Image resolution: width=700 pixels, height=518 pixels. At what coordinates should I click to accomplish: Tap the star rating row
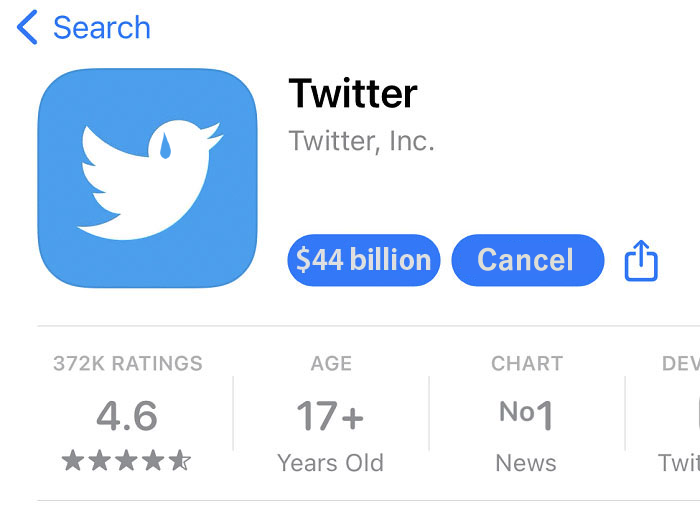coord(126,461)
